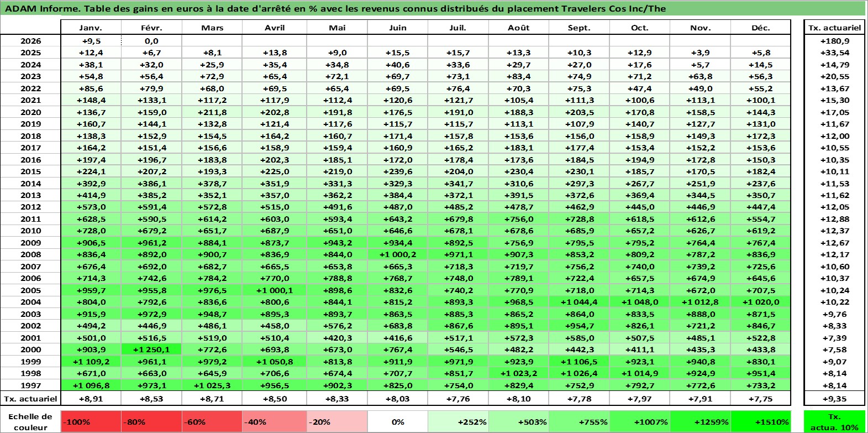Select the -20% pink color scale swatch

click(337, 421)
